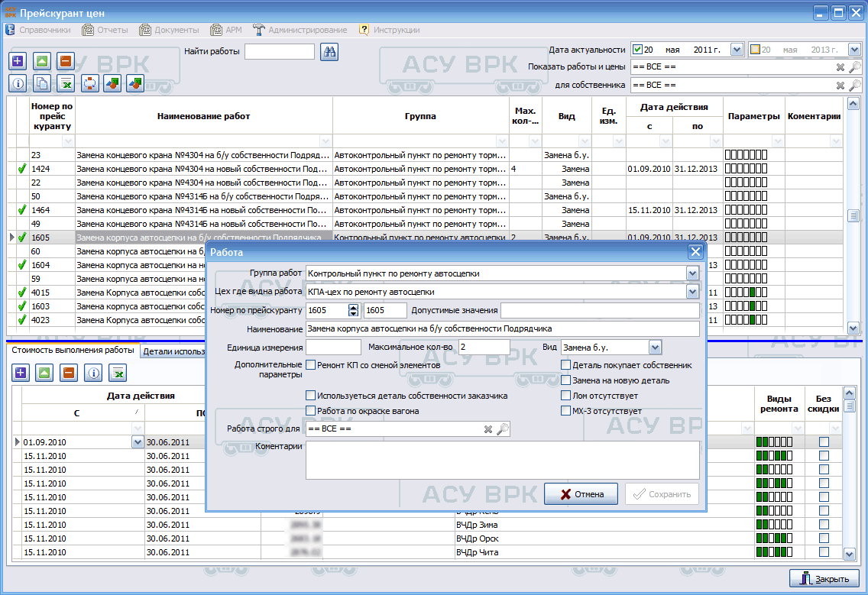
Task: Enable 'Ремонт КП со сменой элементов' checkbox
Action: pos(310,365)
